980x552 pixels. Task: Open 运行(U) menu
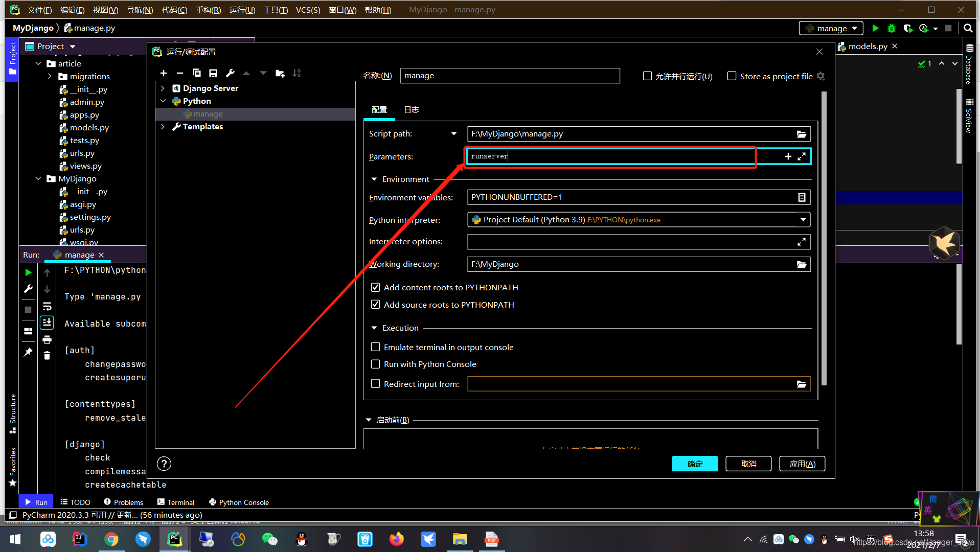click(242, 10)
